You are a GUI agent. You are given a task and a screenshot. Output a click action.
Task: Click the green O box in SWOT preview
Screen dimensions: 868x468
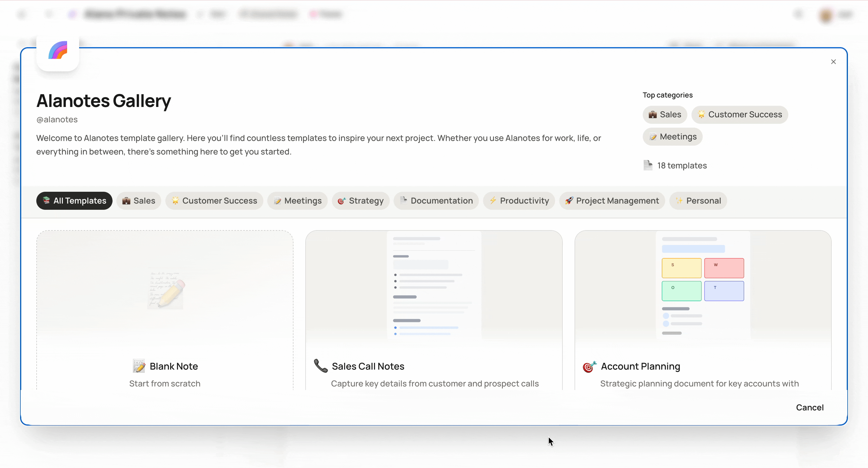pos(681,291)
